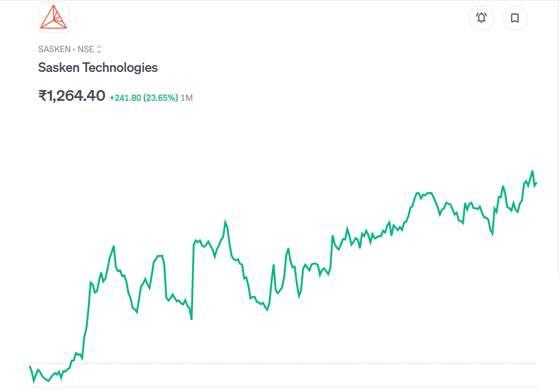Click the separator dot between SASKEN and NSE

click(74, 49)
